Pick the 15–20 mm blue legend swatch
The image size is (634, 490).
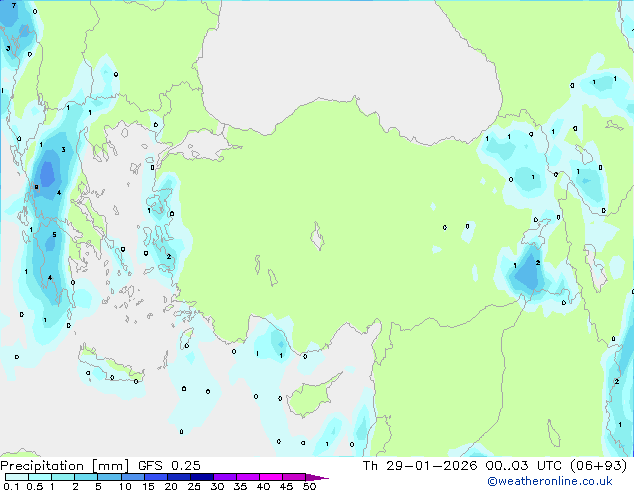(x=155, y=477)
